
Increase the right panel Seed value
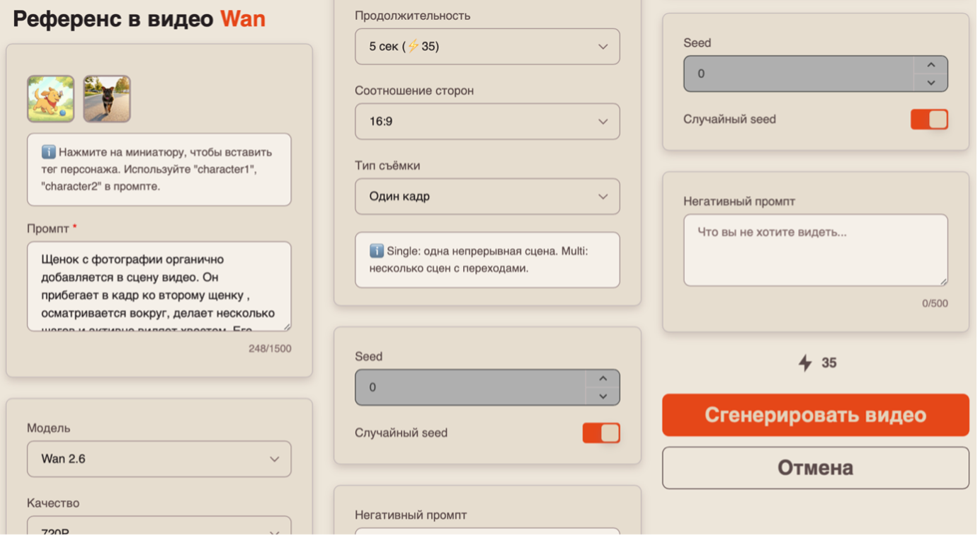tap(930, 65)
